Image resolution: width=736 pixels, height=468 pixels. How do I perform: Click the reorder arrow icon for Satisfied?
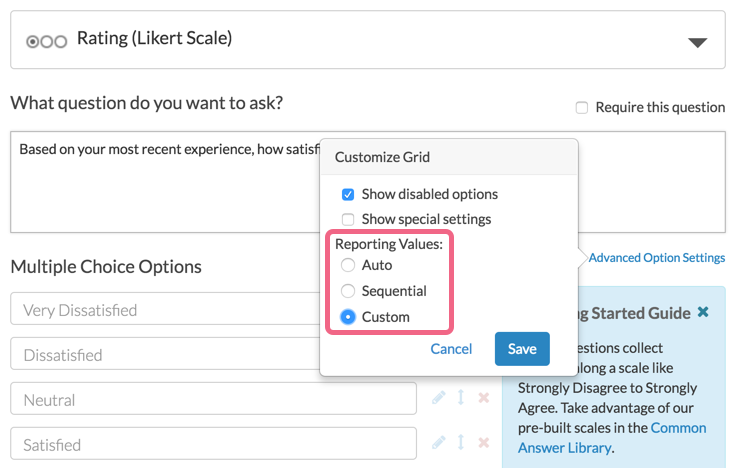click(461, 442)
